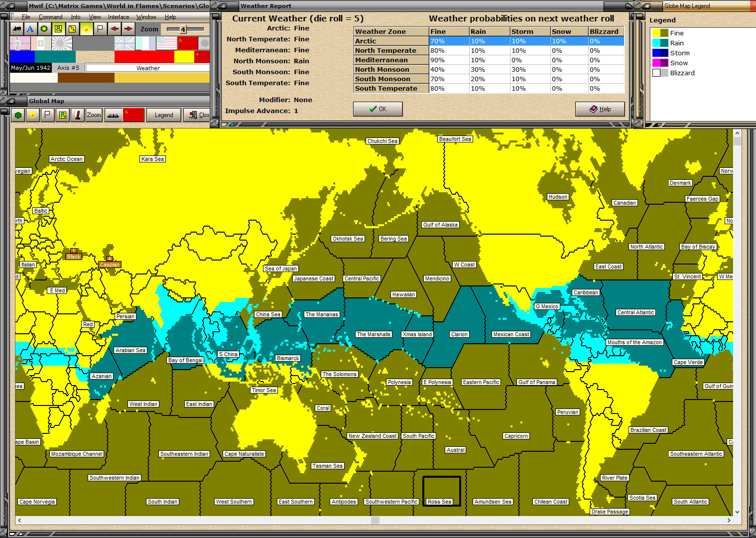Click the Bay of Bengal label on the map
The image size is (756, 538).
coord(185,360)
